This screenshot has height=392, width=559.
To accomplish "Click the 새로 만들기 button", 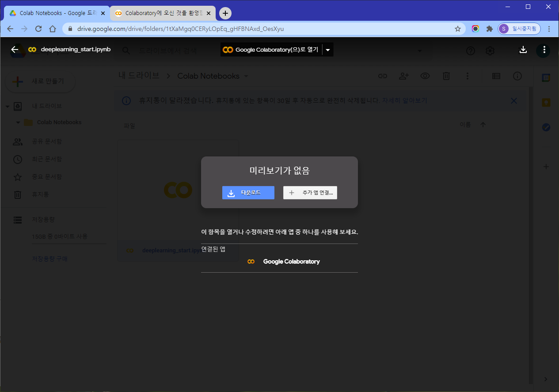I will [40, 82].
